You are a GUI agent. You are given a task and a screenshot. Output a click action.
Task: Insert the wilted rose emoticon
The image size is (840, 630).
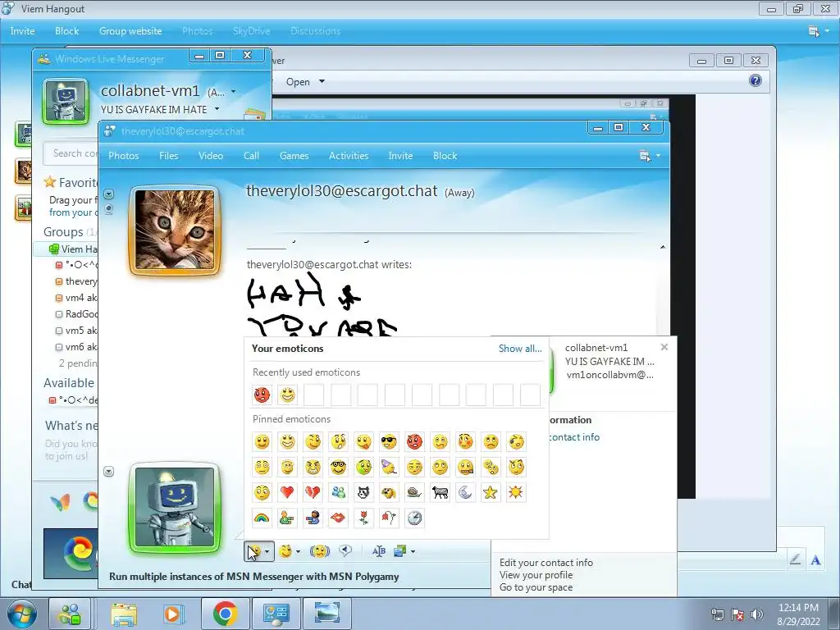click(389, 518)
